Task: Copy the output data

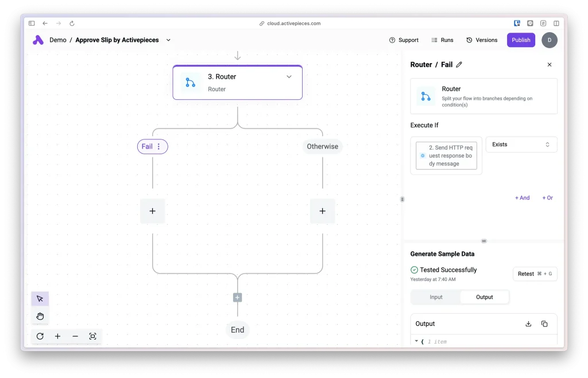Action: [x=544, y=324]
